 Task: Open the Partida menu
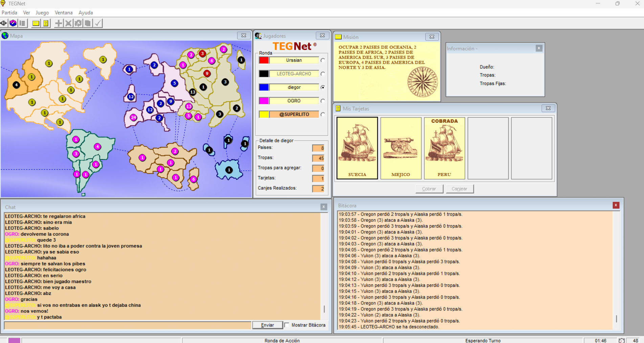[9, 13]
